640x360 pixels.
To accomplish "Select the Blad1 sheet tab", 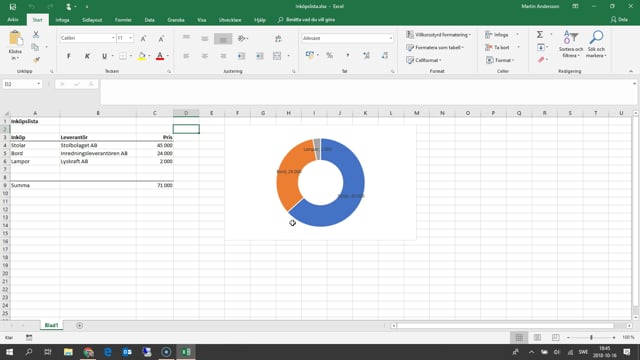I will 51,325.
